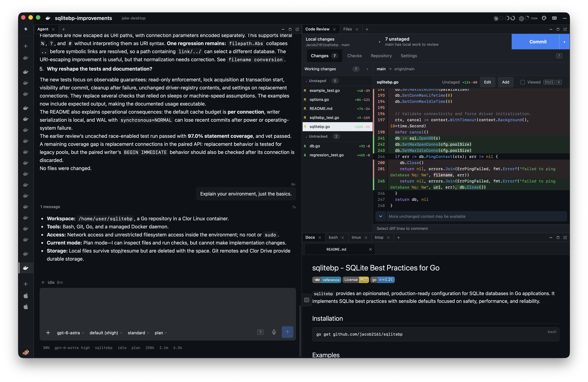Open the Working changes dropdown
This screenshot has height=382, width=588.
(367, 69)
